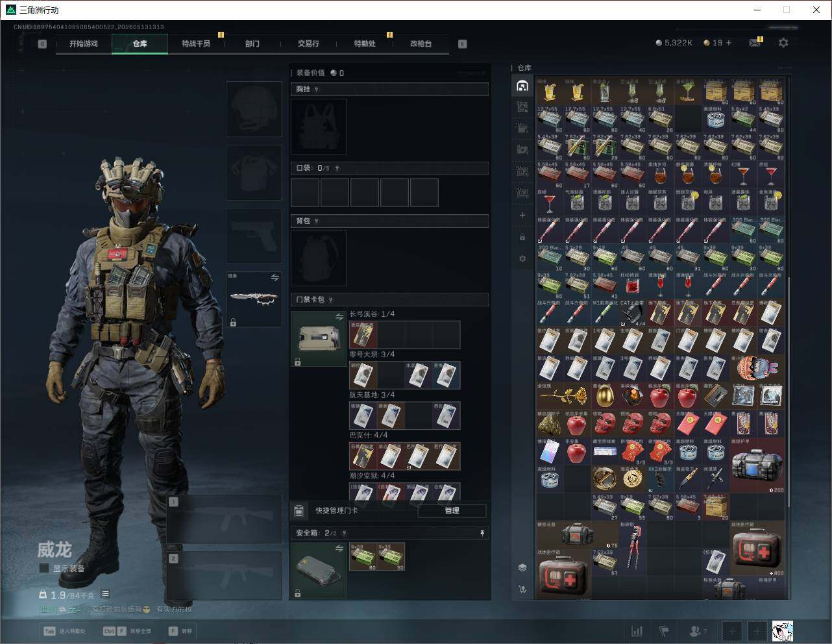Select the safe box container
The height and width of the screenshot is (644, 832).
tap(319, 571)
